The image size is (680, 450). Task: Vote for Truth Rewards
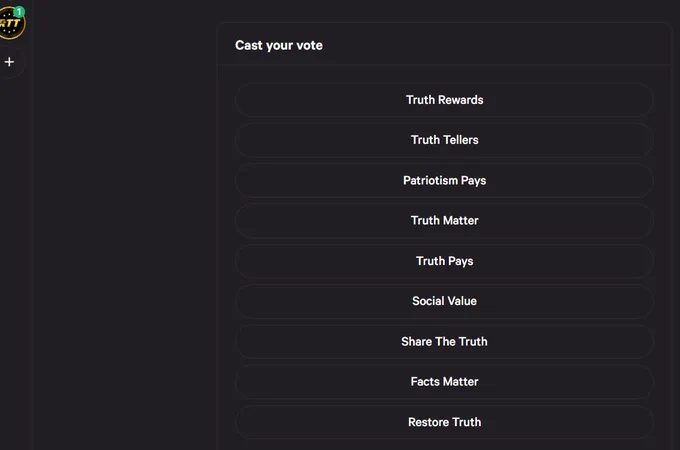click(444, 100)
